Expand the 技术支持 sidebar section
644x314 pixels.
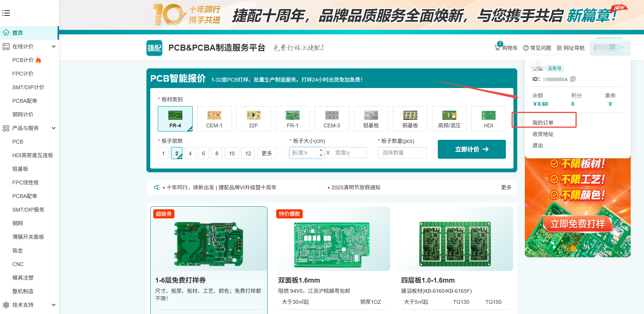coord(53,305)
